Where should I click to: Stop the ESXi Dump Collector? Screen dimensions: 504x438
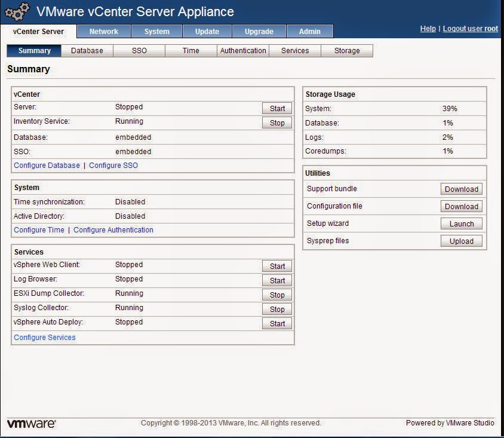coord(277,295)
